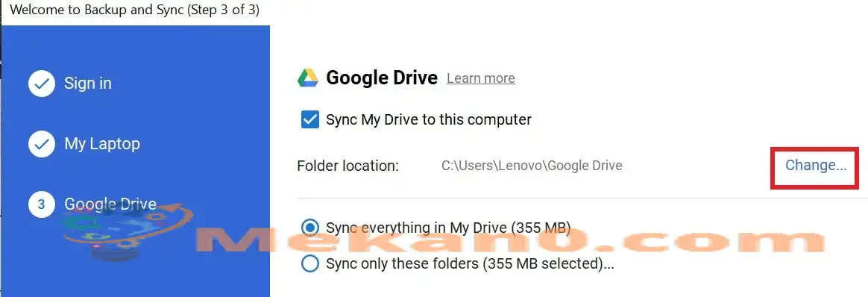Select the step 3 numbered circle
Viewport: 868px width, 297px height.
(x=42, y=204)
